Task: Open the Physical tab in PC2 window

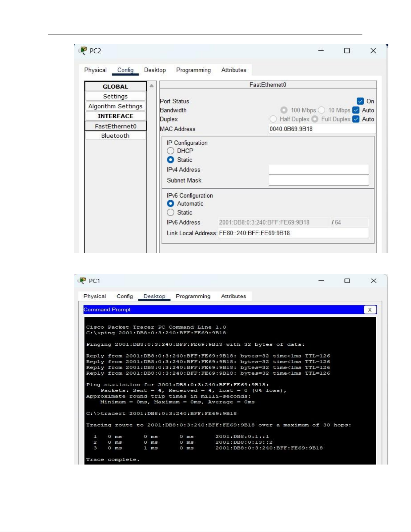Action: tap(95, 70)
